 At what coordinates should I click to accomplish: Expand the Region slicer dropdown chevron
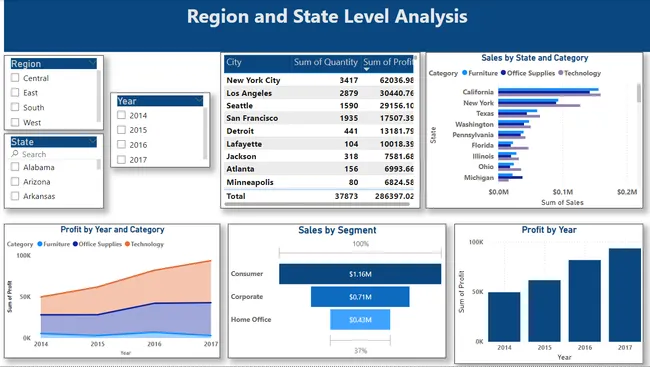point(92,63)
